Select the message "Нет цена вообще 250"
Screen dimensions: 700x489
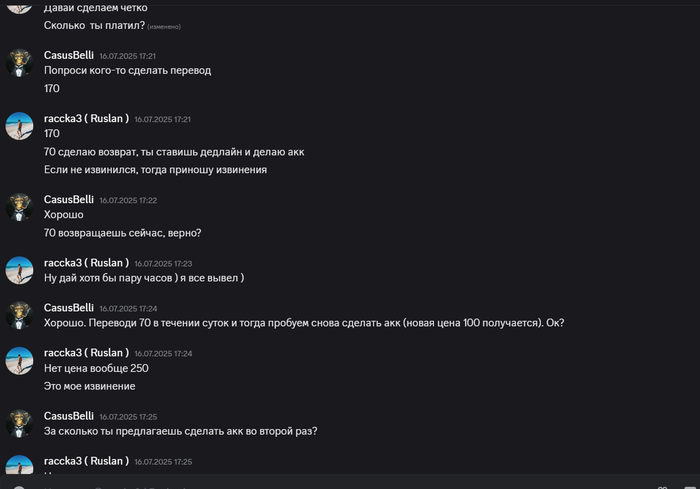96,368
